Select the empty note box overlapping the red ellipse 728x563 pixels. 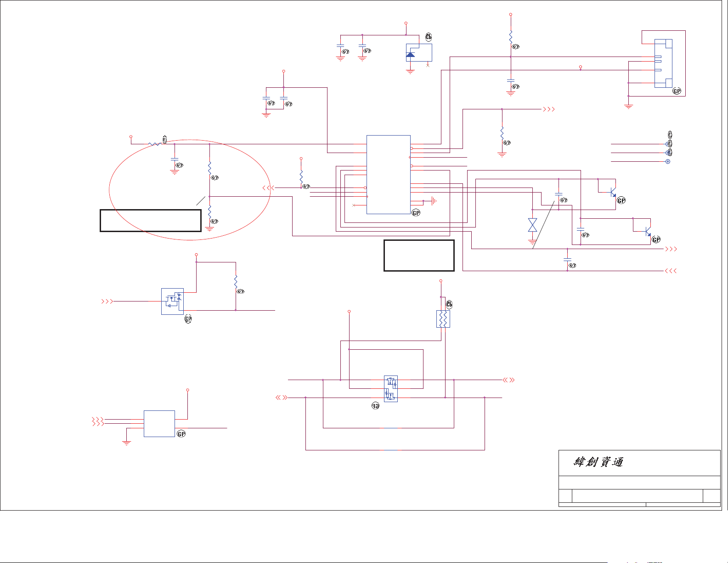tap(151, 221)
